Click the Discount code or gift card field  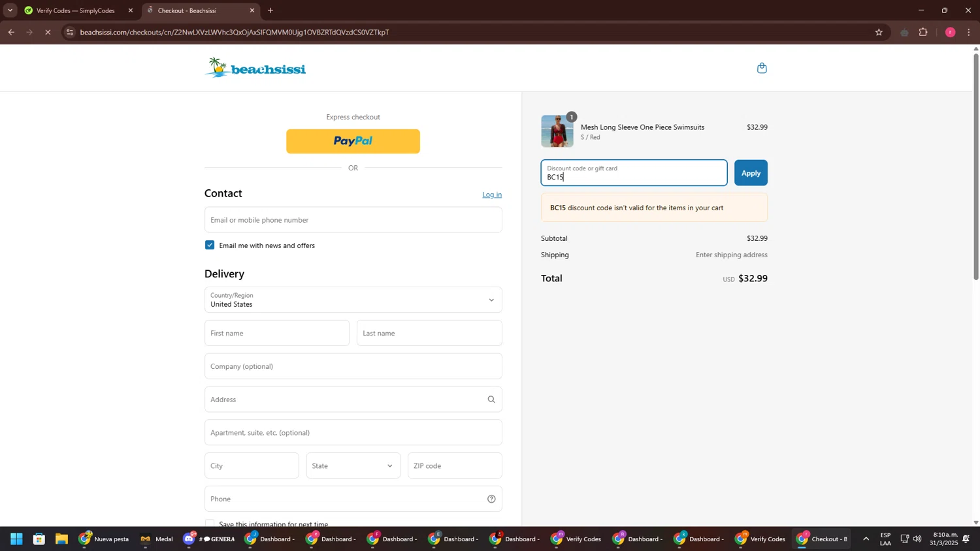(x=634, y=173)
